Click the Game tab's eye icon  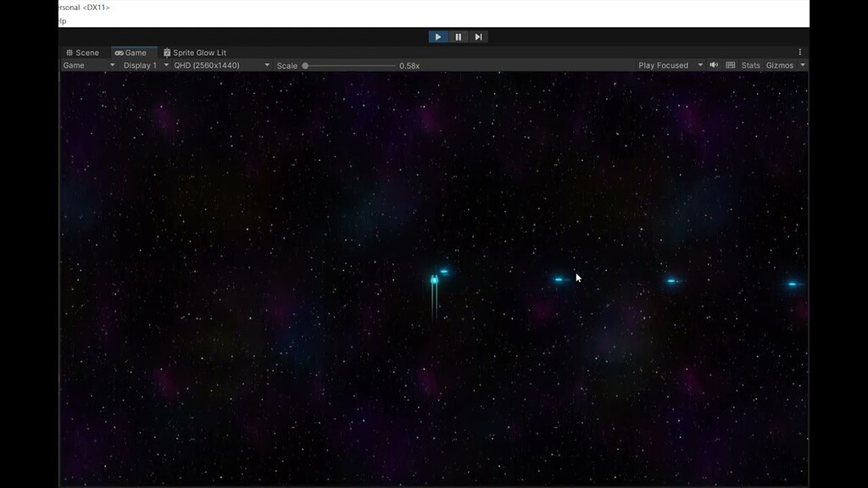click(118, 52)
